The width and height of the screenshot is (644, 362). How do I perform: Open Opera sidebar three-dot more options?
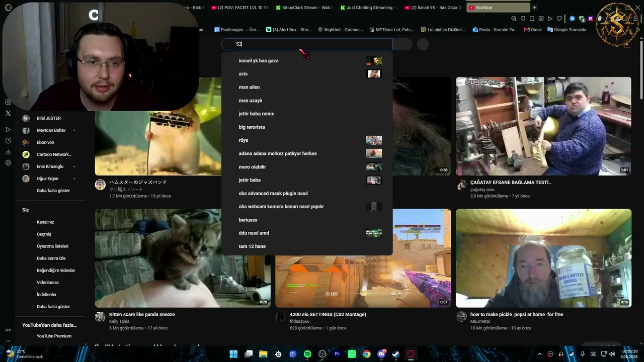pos(8,341)
